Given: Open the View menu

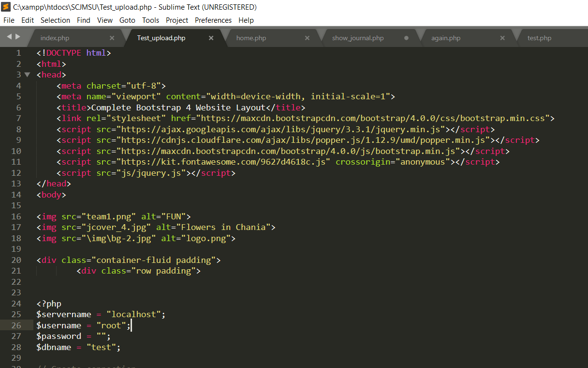Looking at the screenshot, I should point(105,20).
